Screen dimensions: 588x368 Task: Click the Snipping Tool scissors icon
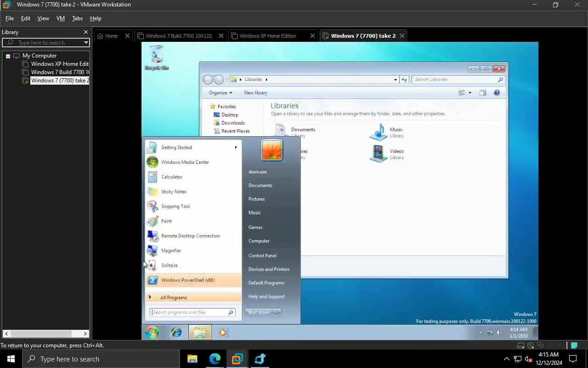152,206
